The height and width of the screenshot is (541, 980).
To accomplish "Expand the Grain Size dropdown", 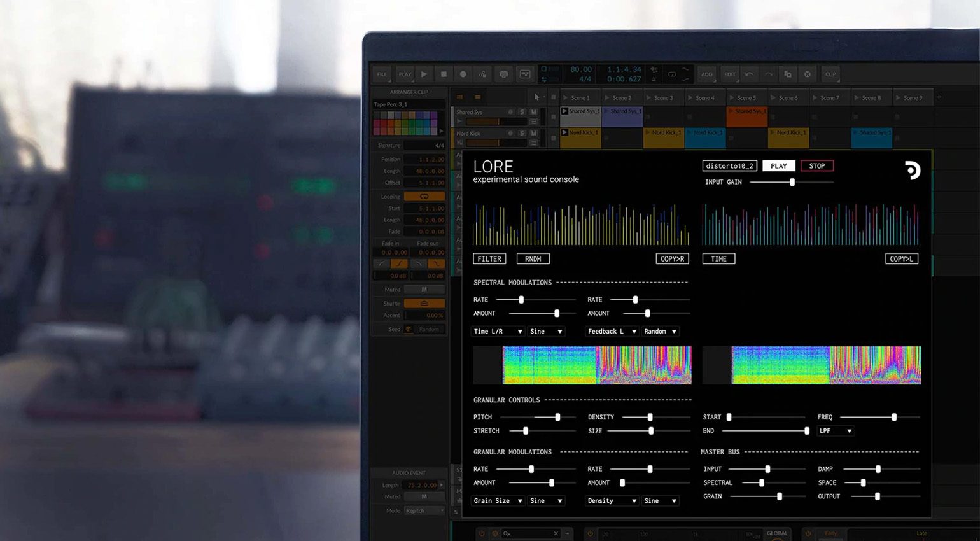I will 498,501.
